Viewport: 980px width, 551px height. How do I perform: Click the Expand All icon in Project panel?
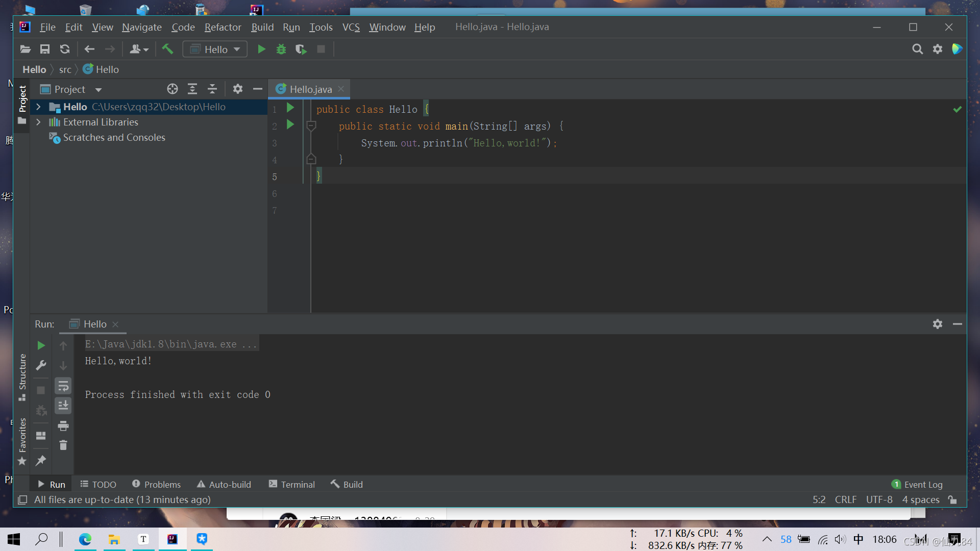click(192, 89)
